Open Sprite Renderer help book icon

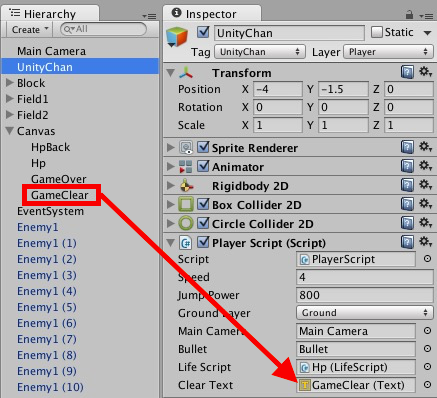(x=407, y=147)
